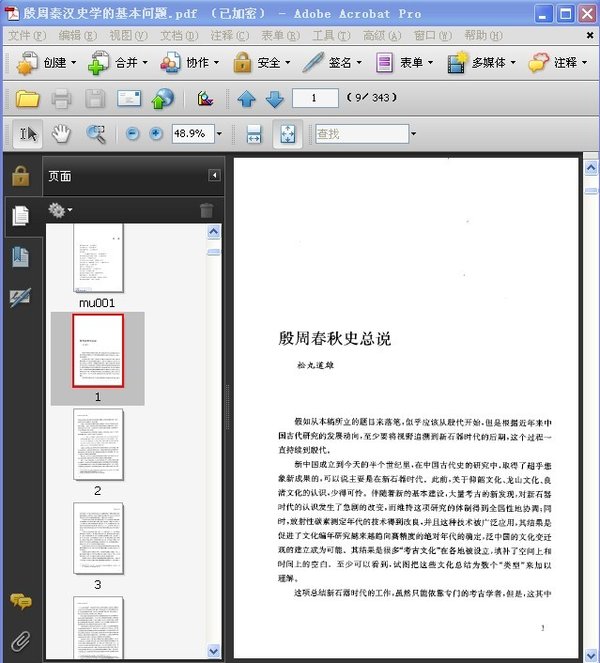Activate the marquee zoom magnifier tool

click(96, 133)
